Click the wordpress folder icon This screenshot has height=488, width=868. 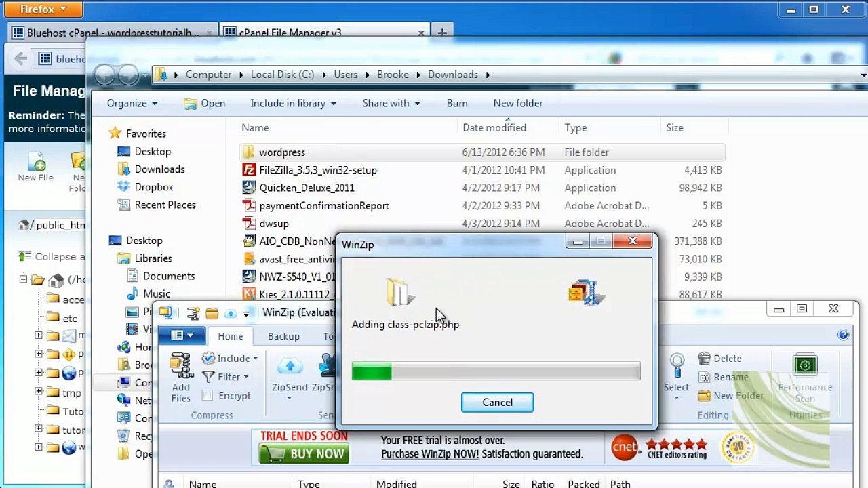(249, 152)
